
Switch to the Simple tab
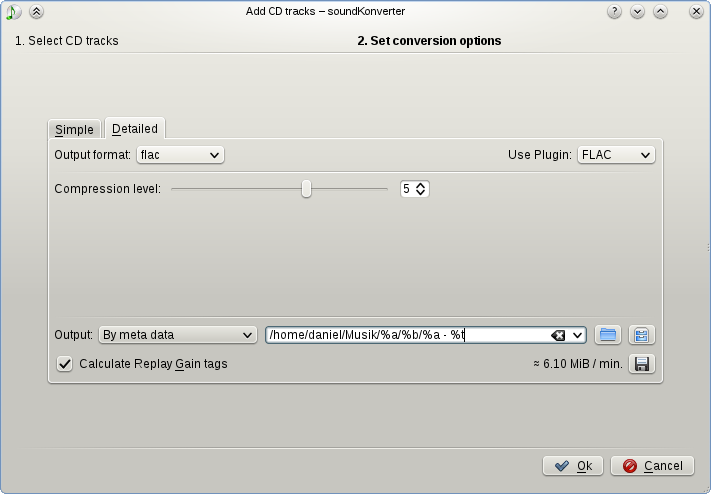[74, 130]
